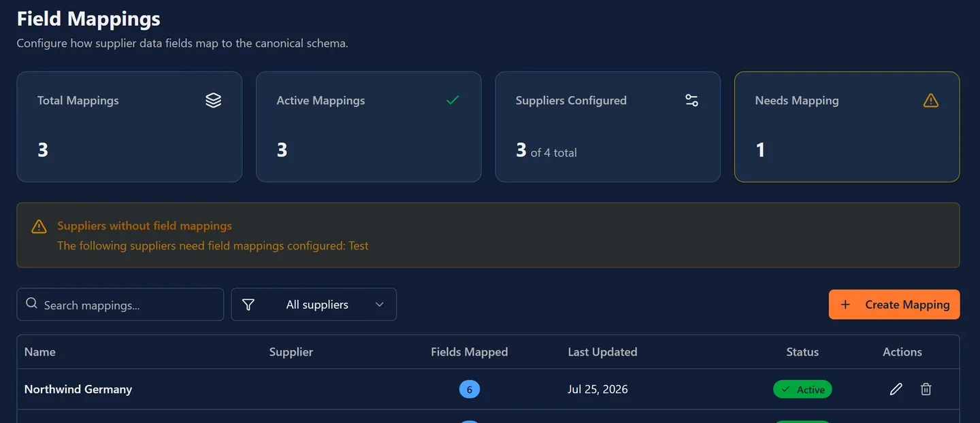Click the Jul 25, 2026 date cell

click(598, 389)
